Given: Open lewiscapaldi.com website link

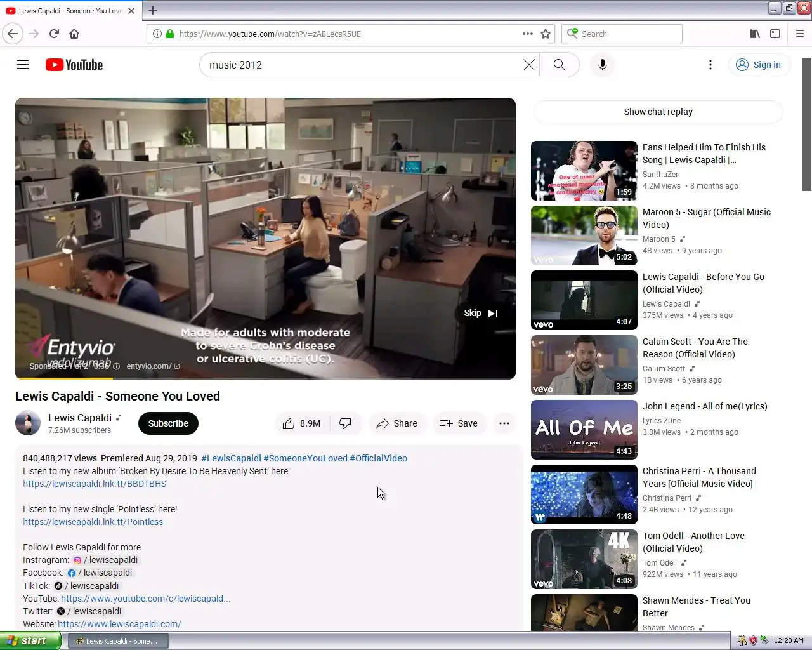Looking at the screenshot, I should point(119,624).
